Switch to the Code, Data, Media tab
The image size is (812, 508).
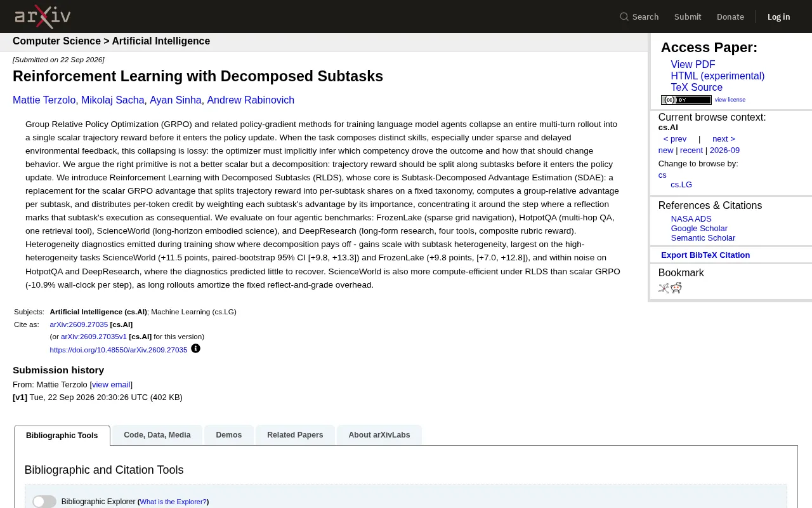[157, 435]
